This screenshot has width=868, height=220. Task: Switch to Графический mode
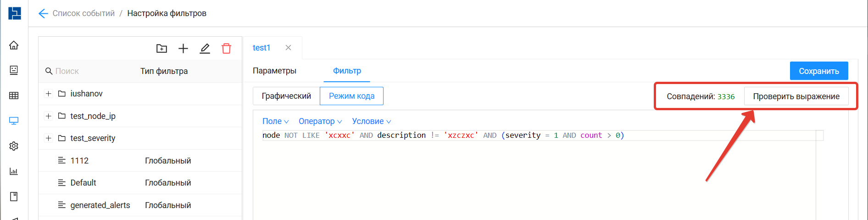point(286,96)
